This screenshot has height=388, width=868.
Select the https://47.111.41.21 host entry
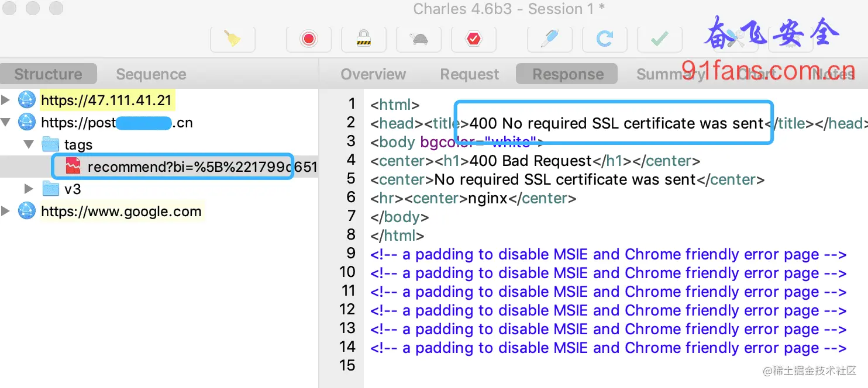coord(106,101)
